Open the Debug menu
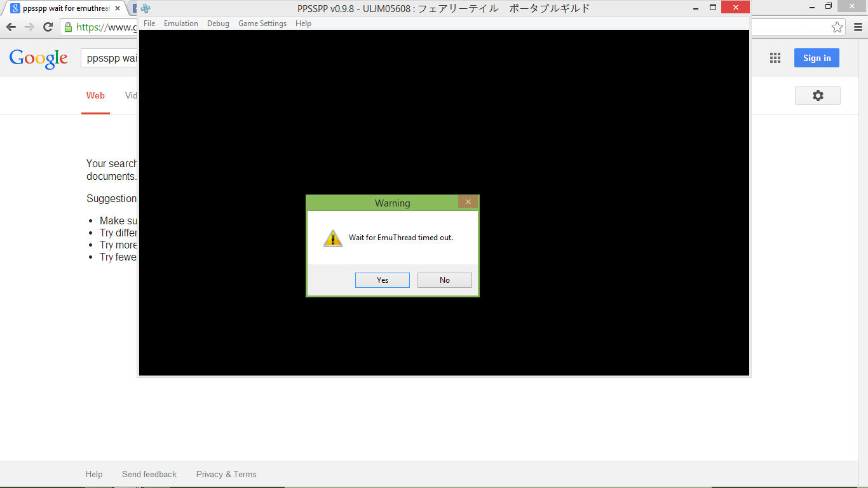Screen dimensions: 868x488 pyautogui.click(x=218, y=24)
